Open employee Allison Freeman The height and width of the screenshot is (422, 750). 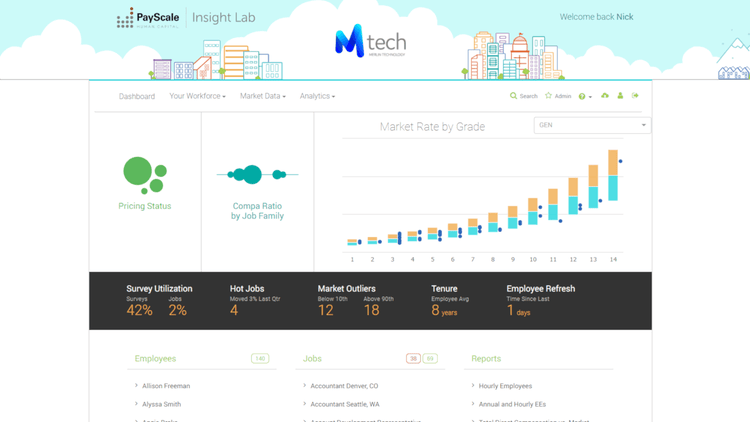(x=166, y=386)
